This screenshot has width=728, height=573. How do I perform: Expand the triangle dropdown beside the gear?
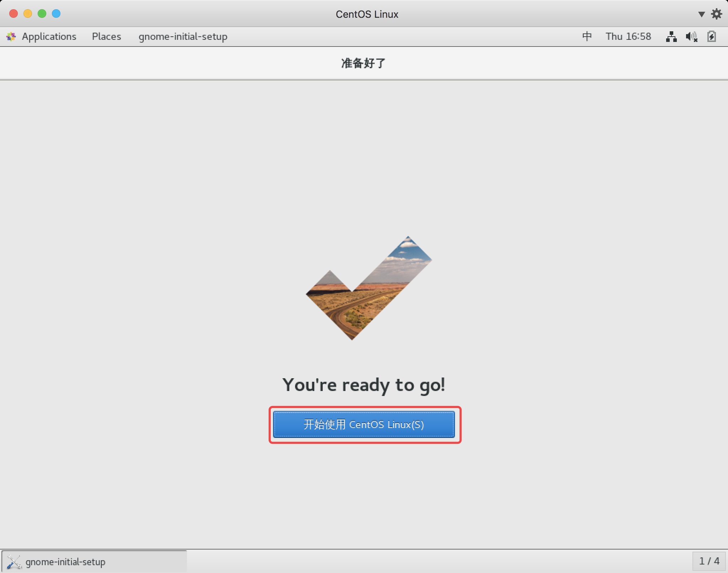[x=701, y=14]
